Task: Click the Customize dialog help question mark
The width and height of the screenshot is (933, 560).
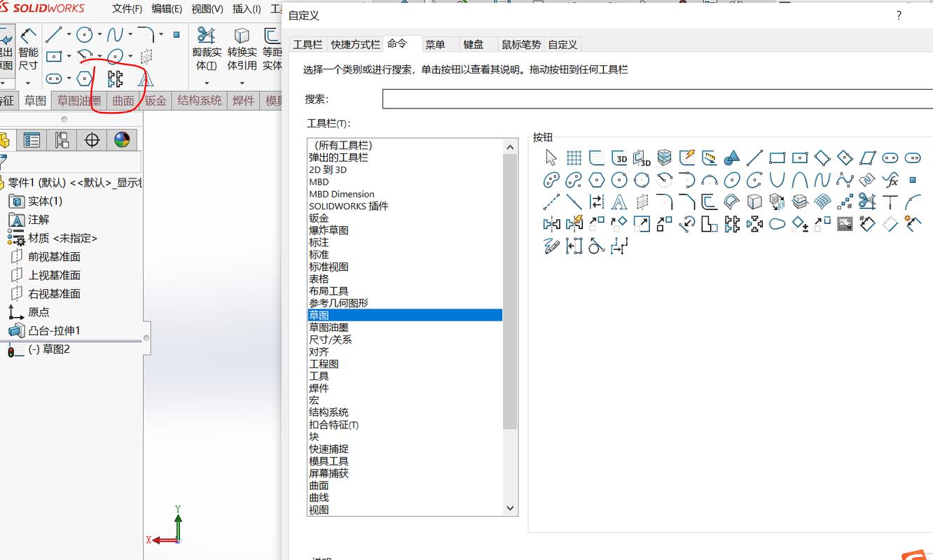Action: (899, 15)
